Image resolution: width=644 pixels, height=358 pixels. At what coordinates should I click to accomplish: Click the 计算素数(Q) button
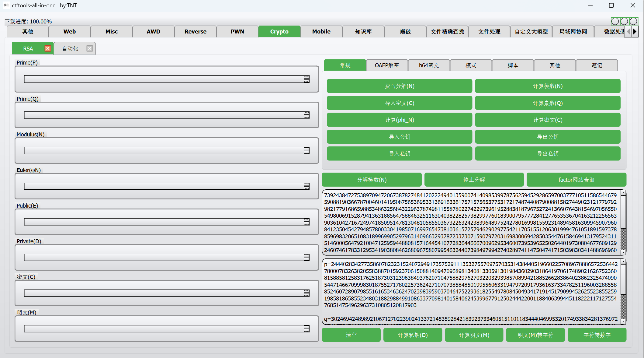pyautogui.click(x=548, y=103)
